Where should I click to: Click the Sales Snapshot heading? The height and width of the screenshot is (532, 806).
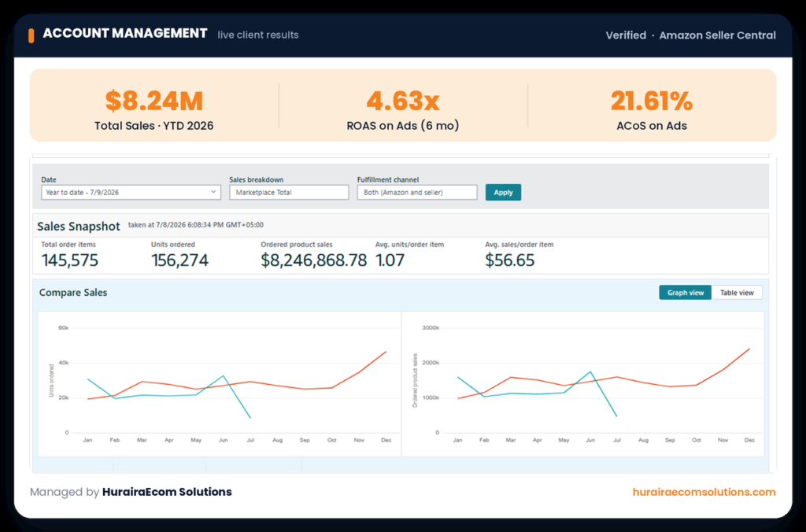pos(79,226)
